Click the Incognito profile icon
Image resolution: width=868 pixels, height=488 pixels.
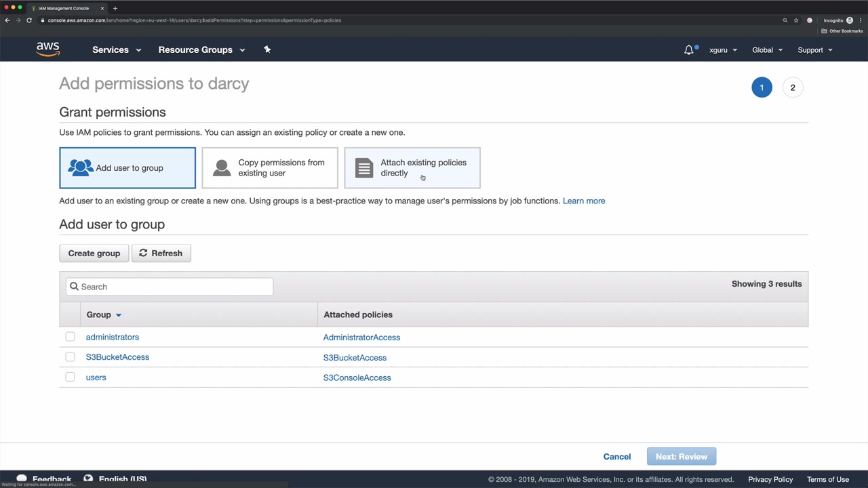[850, 20]
